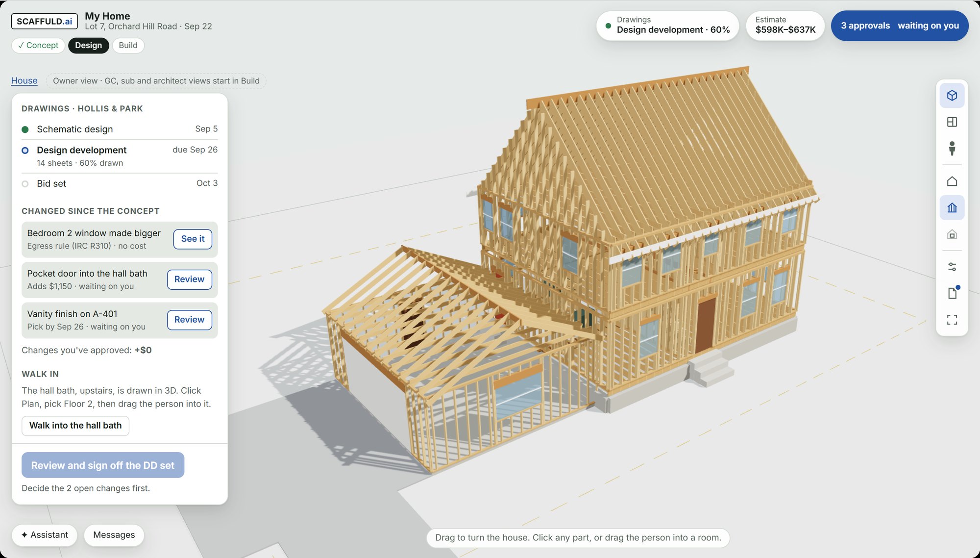This screenshot has width=980, height=558.
Task: Open the view settings sliders icon
Action: 952,267
